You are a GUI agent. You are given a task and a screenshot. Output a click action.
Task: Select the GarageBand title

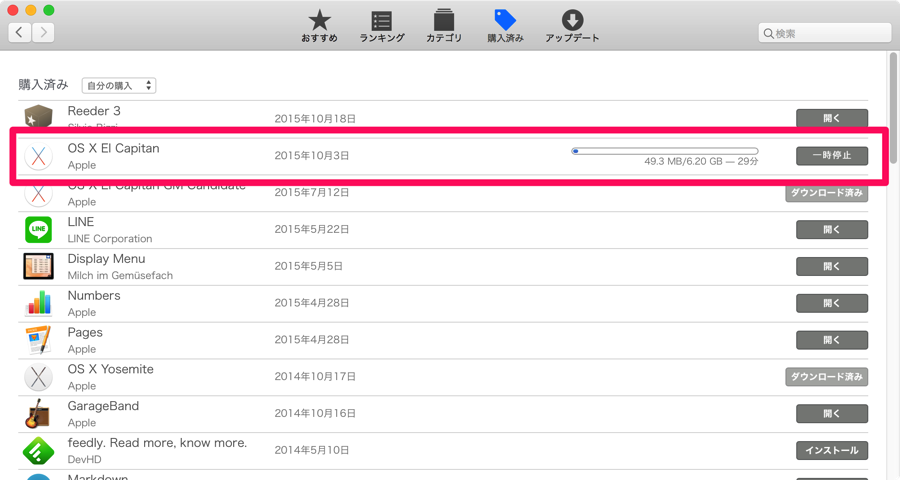point(103,406)
